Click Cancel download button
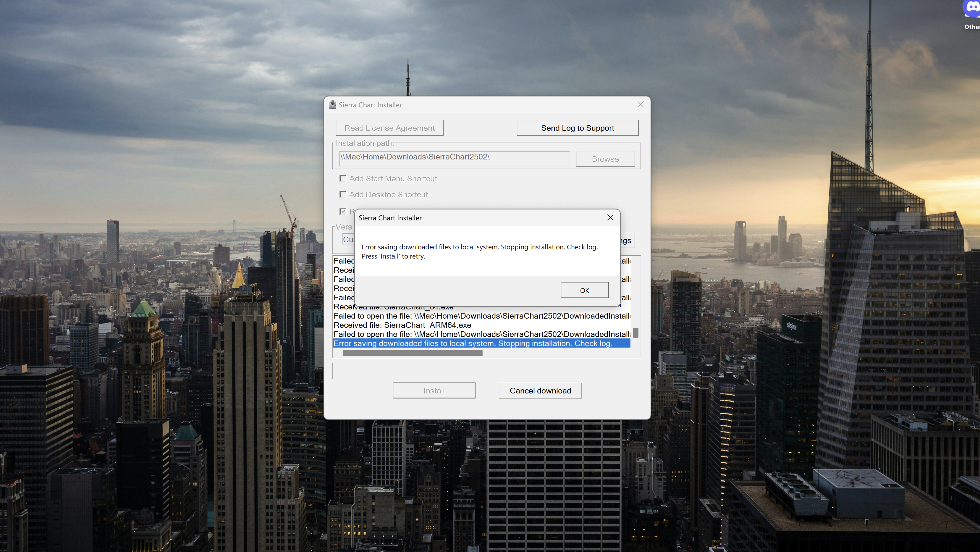Screen dimensions: 980x552 tap(540, 390)
